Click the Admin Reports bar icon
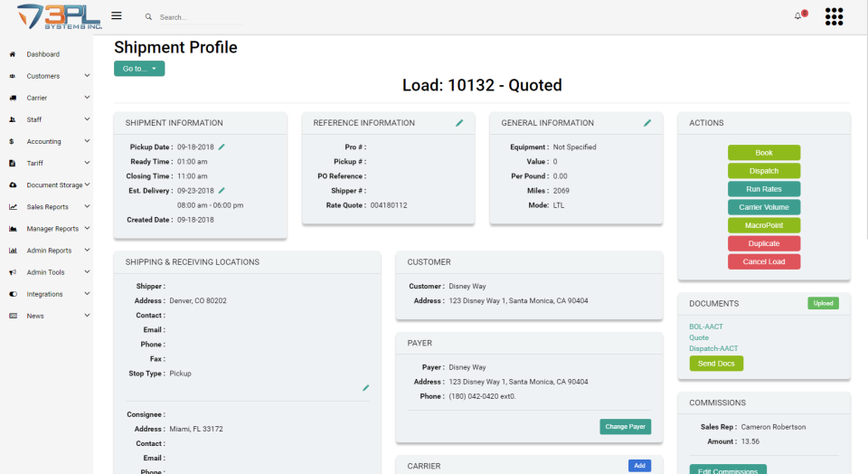This screenshot has width=868, height=474. pyautogui.click(x=13, y=251)
